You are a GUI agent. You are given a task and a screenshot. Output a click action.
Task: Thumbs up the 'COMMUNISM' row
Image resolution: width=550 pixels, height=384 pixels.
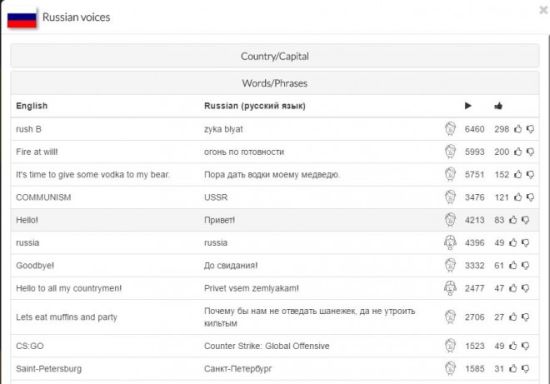(518, 197)
